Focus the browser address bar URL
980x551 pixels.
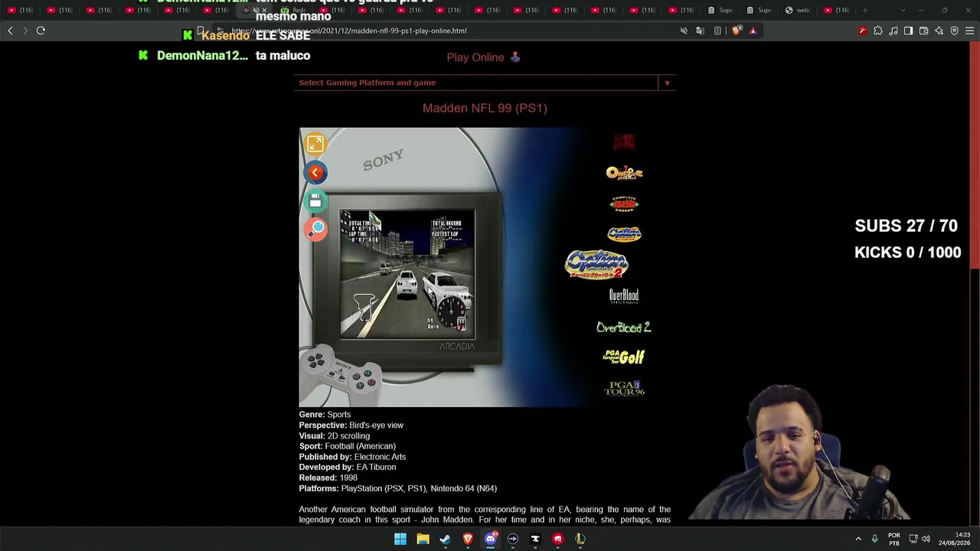(349, 31)
